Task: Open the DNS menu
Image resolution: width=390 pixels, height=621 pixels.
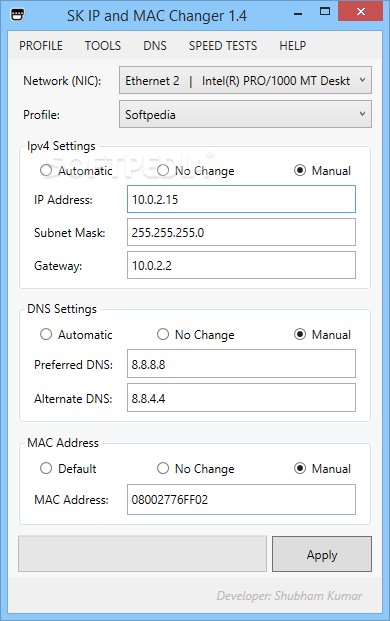Action: coord(155,46)
